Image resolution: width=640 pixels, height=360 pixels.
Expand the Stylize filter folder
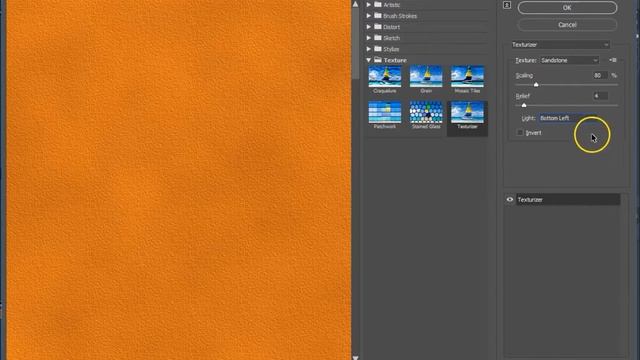(369, 49)
